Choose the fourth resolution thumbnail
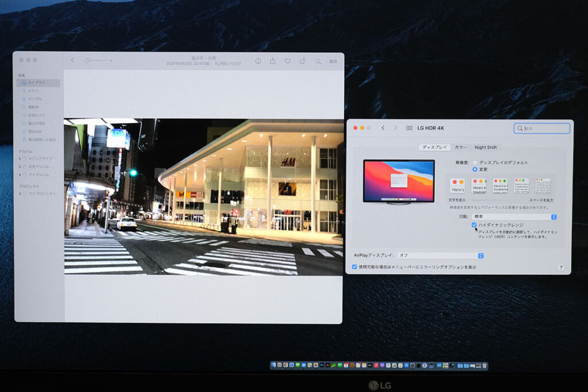This screenshot has height=392, width=588. pyautogui.click(x=521, y=186)
